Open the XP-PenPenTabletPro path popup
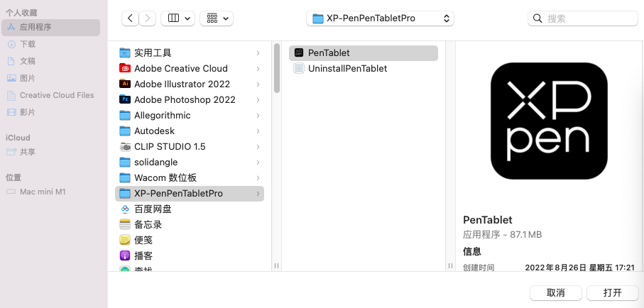This screenshot has height=308, width=644. (380, 18)
